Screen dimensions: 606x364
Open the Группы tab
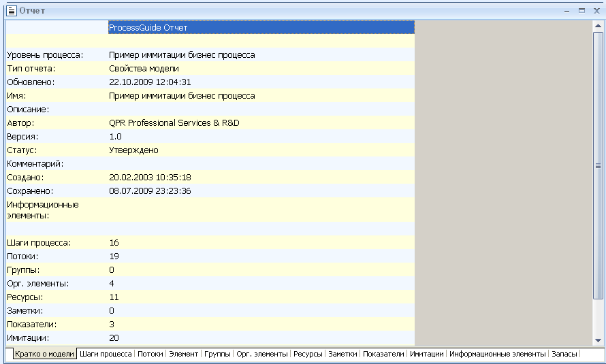[x=217, y=354]
